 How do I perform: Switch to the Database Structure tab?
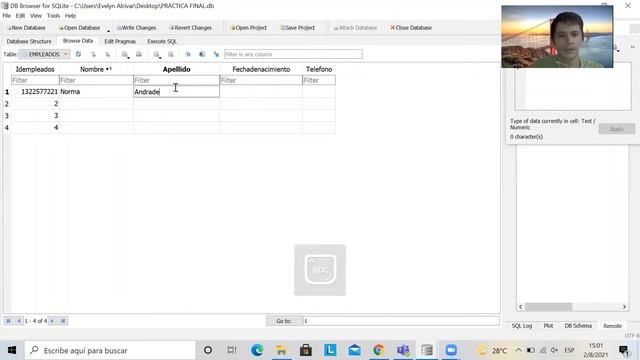click(29, 41)
